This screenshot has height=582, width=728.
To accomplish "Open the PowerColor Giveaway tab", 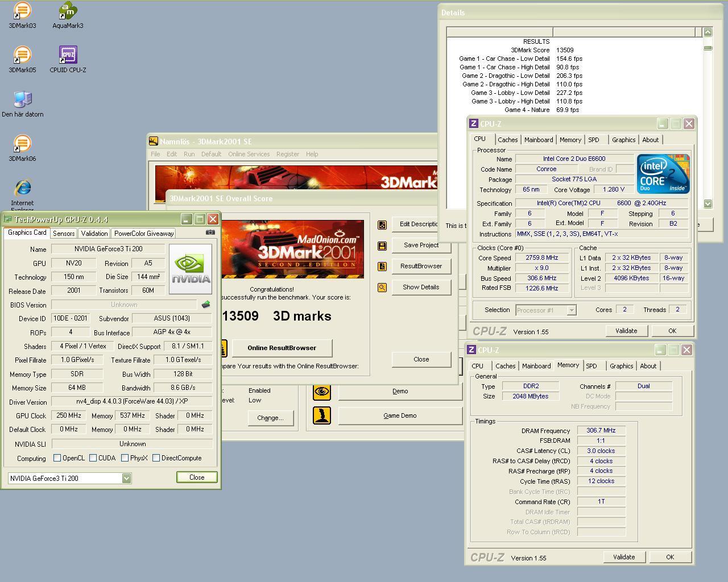I will tap(144, 234).
